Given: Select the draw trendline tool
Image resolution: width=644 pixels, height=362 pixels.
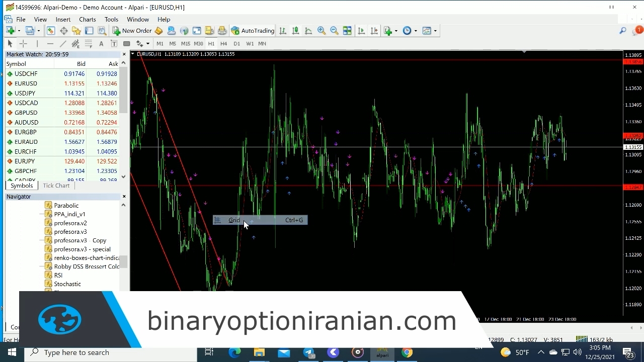Looking at the screenshot, I should tap(63, 44).
